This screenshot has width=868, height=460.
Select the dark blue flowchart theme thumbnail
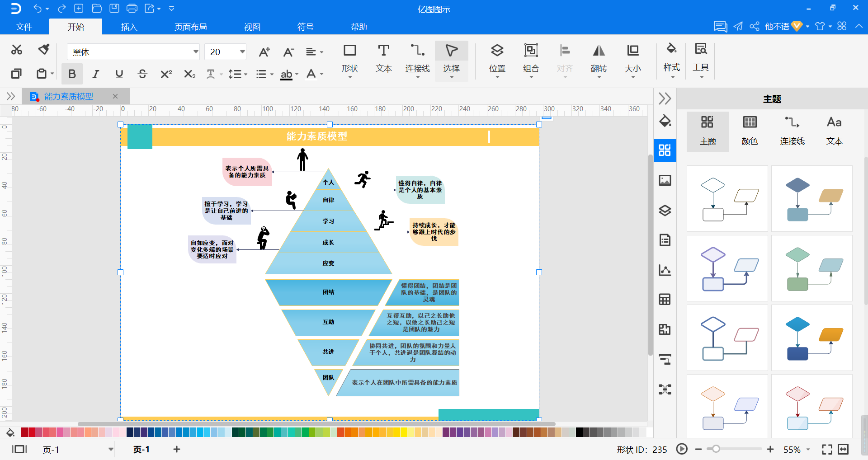click(x=811, y=338)
